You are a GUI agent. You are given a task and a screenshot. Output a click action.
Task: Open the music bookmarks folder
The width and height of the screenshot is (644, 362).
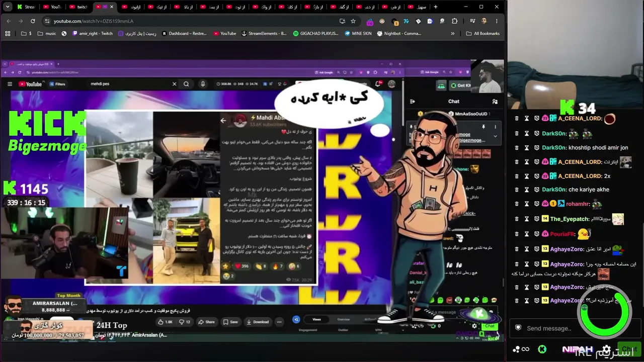point(47,34)
